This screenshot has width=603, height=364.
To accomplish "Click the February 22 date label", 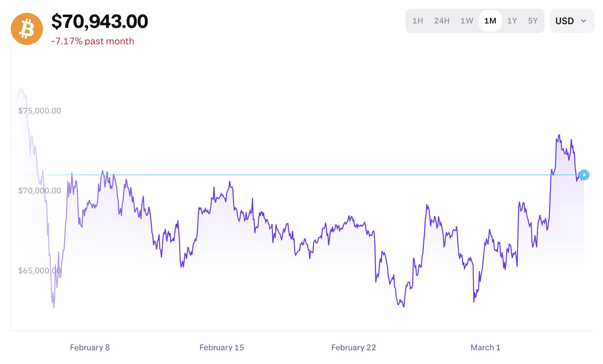I will tap(354, 348).
